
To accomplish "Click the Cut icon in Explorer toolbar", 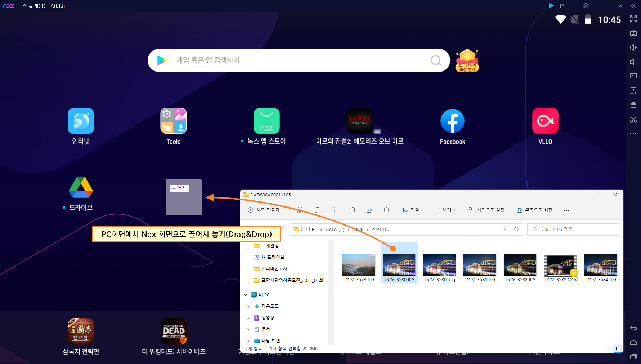I will tap(300, 210).
